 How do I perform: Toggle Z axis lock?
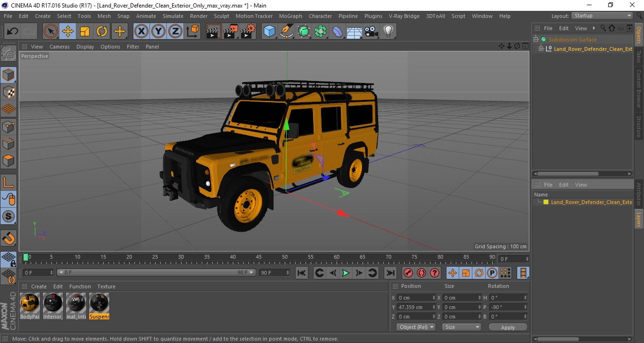pos(175,32)
